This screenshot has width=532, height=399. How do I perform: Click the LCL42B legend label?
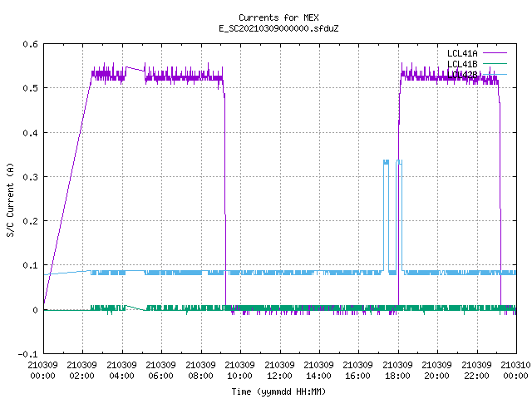coord(462,75)
